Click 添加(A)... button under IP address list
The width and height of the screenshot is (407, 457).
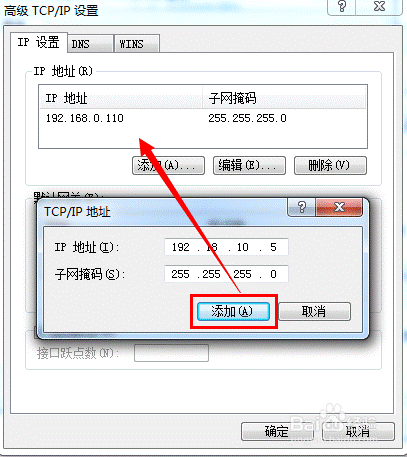(168, 165)
